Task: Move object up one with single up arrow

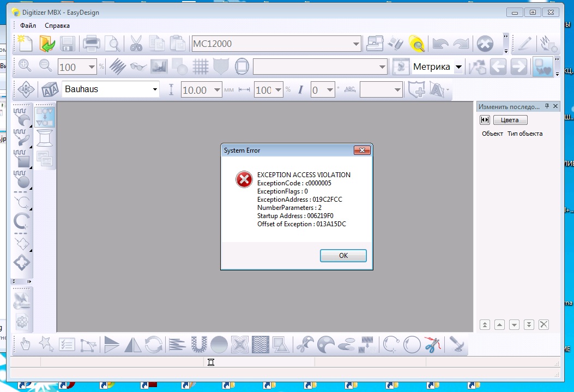Action: point(499,324)
